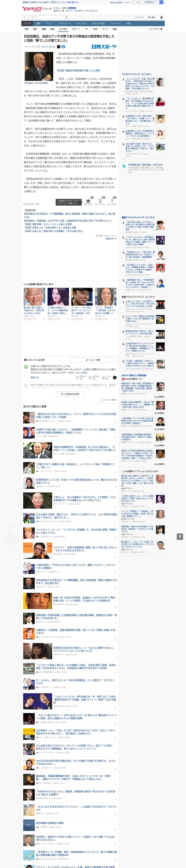Open ヘルプ link in top bar

click(127, 2)
